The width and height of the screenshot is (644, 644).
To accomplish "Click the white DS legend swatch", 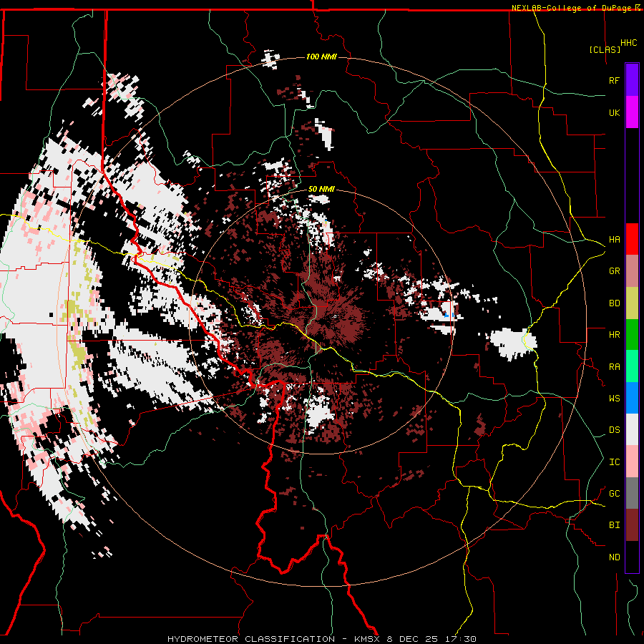I will 632,429.
